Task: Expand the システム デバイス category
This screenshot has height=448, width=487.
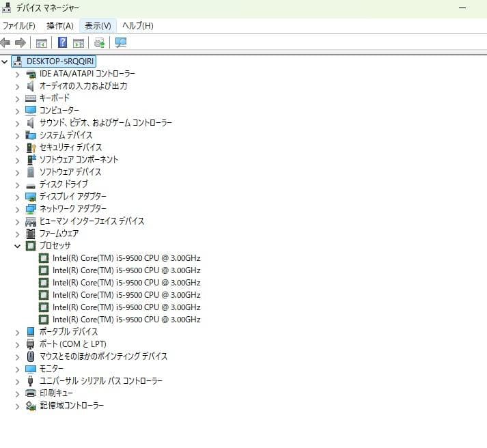Action: pos(17,136)
